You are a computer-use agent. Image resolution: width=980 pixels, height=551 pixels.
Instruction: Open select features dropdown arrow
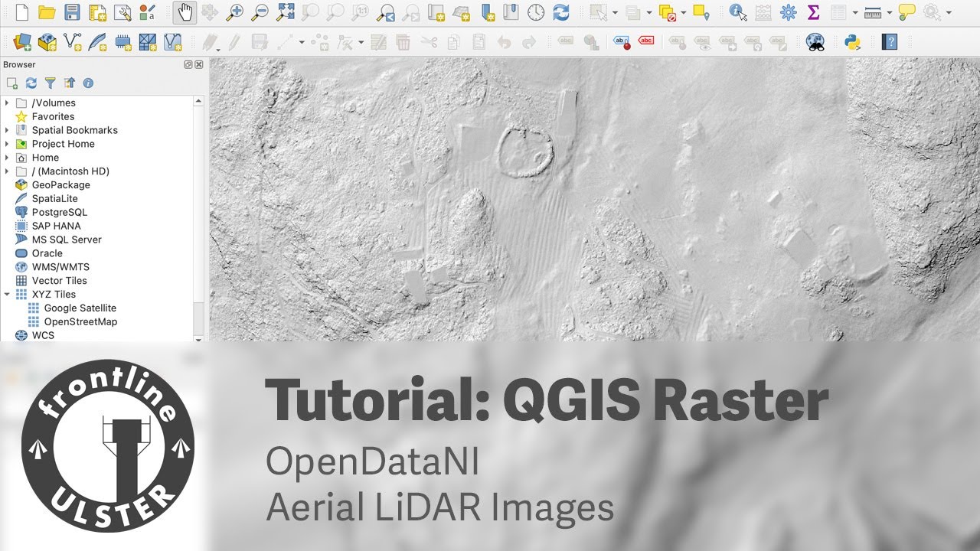tap(614, 12)
